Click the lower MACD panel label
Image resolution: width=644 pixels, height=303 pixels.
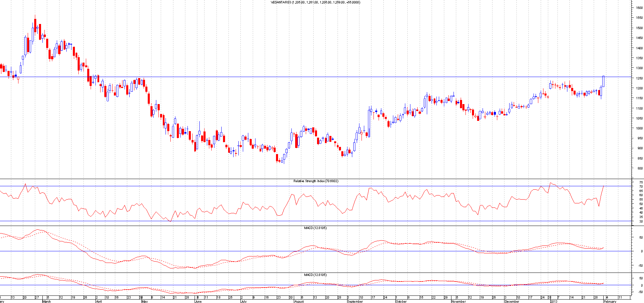point(315,275)
